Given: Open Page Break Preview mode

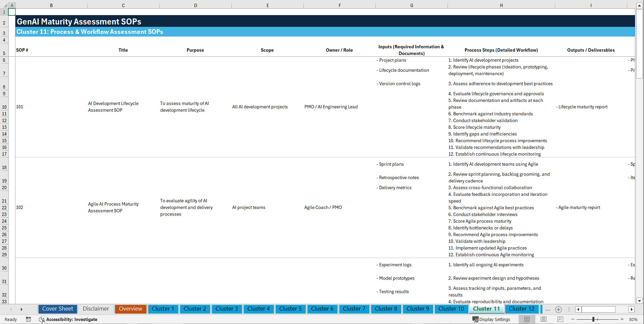Looking at the screenshot, I should coord(560,319).
